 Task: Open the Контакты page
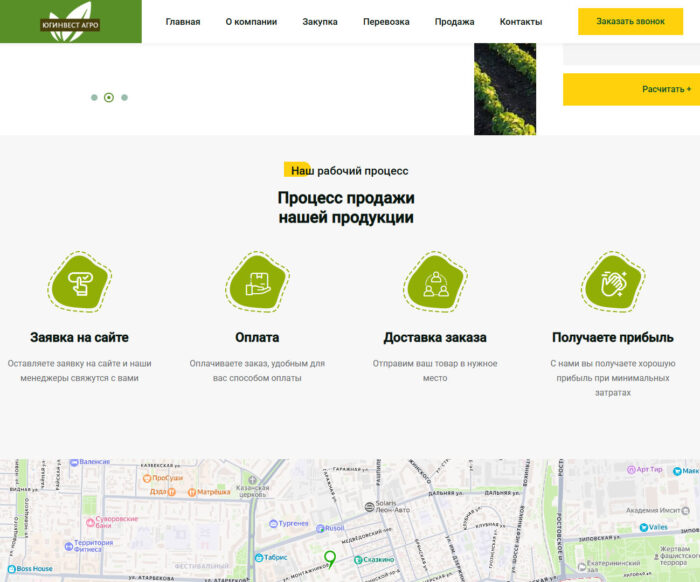[521, 21]
